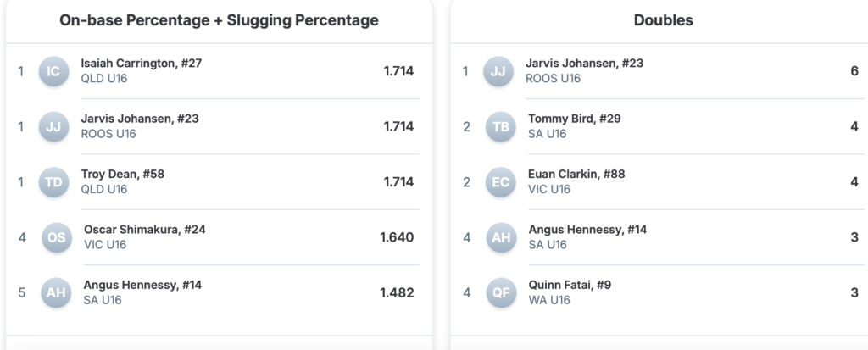Viewport: 868px width, 350px height.
Task: Open Tommy Bird, #29 player name
Action: (574, 119)
